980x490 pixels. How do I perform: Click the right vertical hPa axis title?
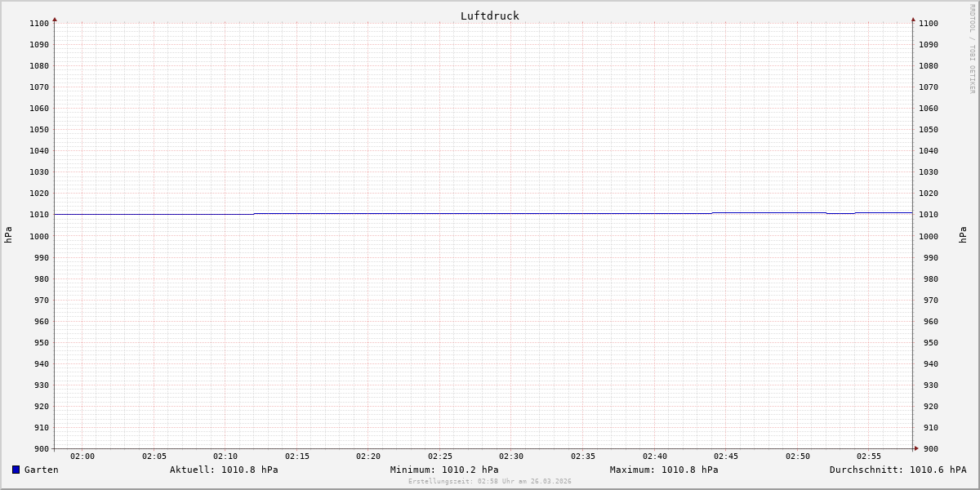[963, 235]
